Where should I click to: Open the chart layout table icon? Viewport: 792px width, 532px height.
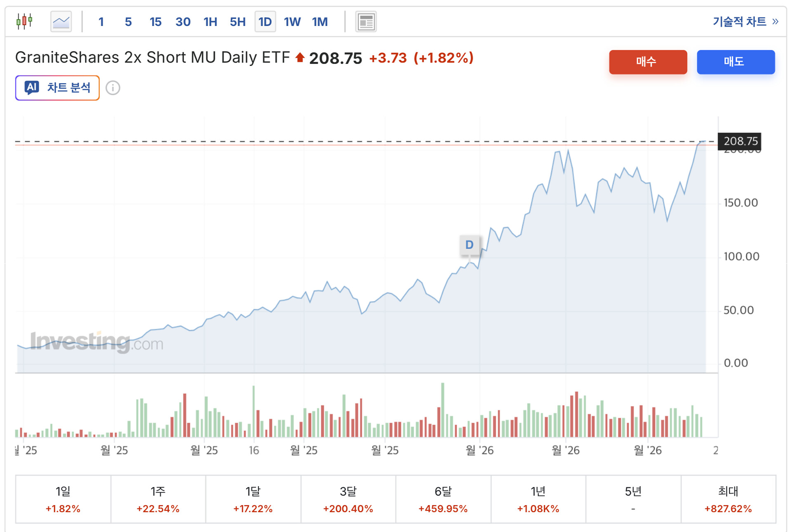tap(365, 21)
